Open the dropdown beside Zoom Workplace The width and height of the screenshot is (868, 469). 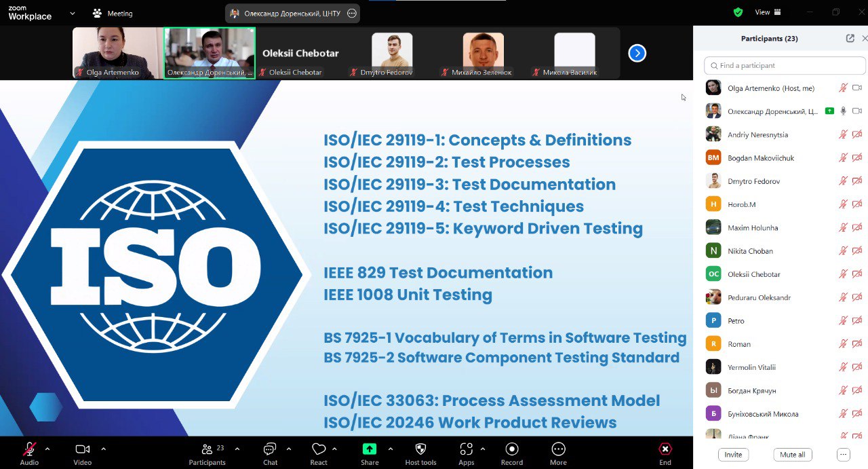[x=73, y=13]
